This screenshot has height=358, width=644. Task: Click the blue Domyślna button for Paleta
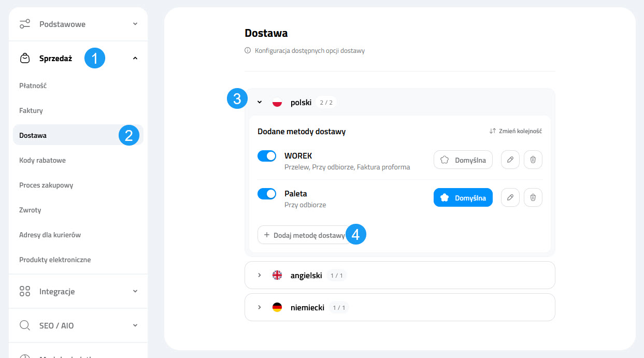tap(463, 197)
